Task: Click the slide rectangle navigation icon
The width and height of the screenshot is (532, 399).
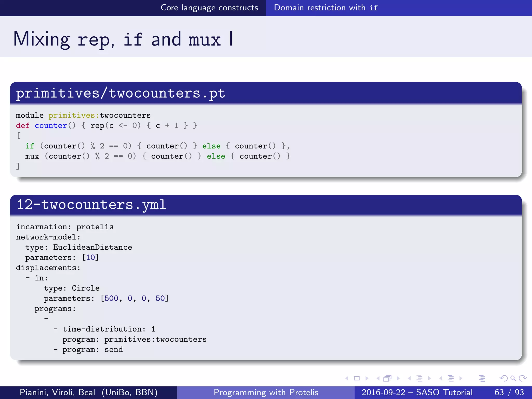Action: pos(357,378)
